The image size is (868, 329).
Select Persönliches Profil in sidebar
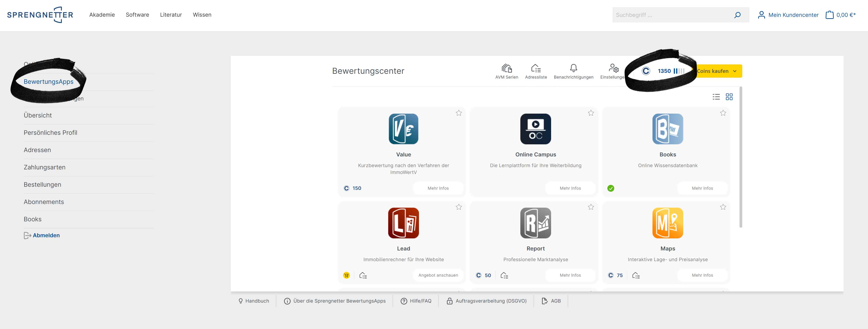click(x=51, y=133)
